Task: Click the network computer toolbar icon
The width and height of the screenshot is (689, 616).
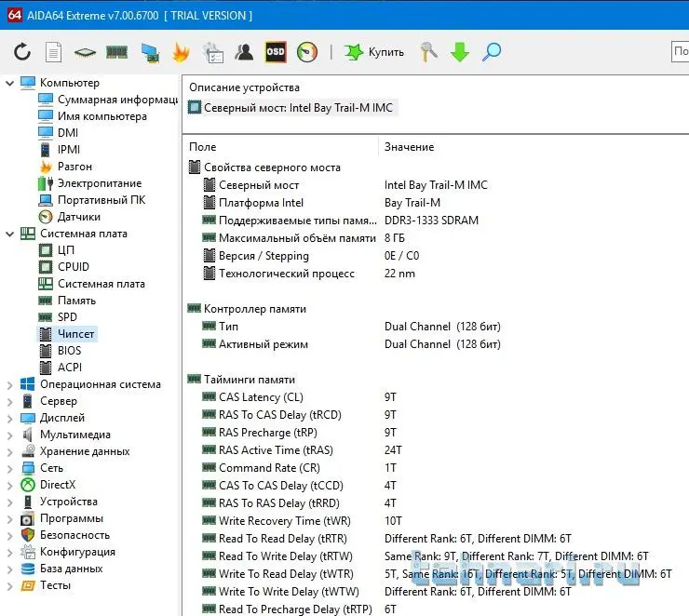Action: click(x=150, y=53)
